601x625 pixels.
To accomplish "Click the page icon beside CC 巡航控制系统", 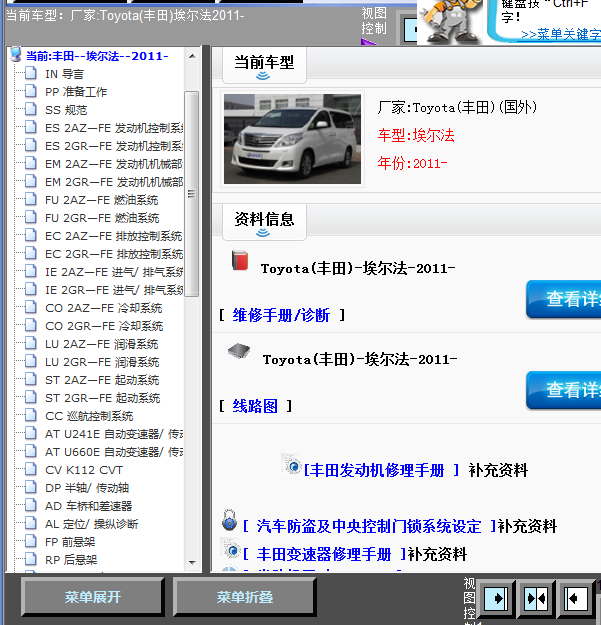I will 31,415.
